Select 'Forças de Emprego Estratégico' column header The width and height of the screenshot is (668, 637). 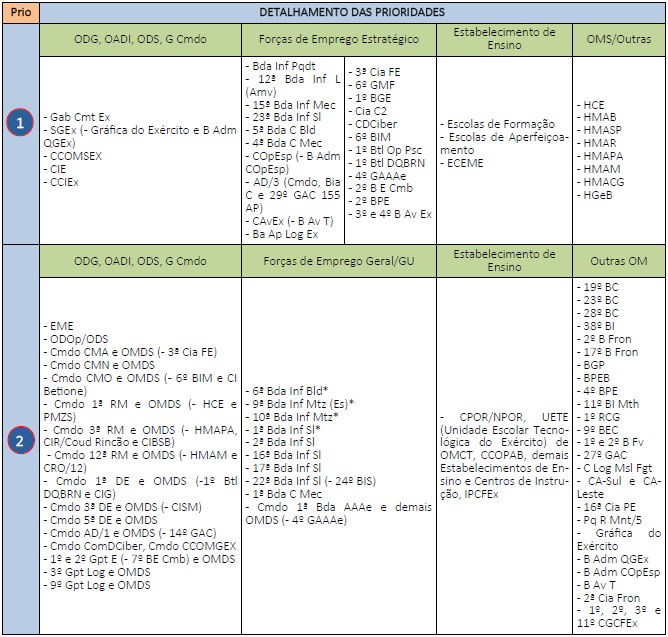coord(339,40)
